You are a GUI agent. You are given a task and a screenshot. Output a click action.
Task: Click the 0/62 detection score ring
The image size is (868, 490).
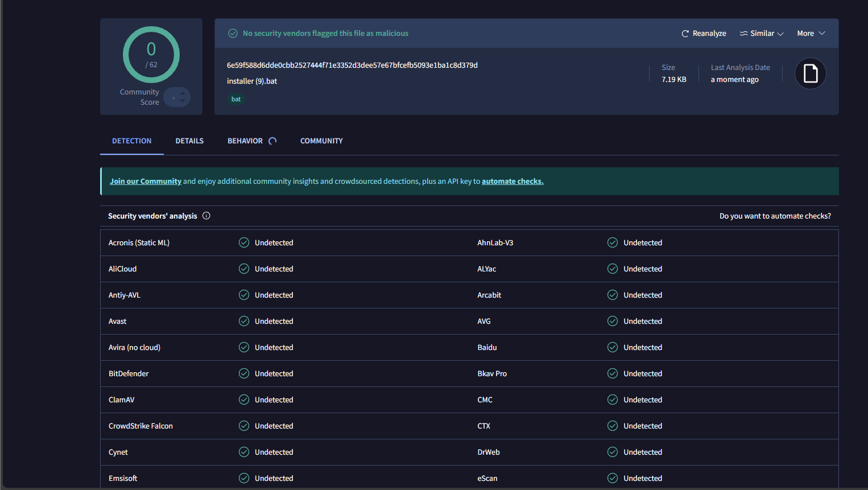(x=151, y=54)
